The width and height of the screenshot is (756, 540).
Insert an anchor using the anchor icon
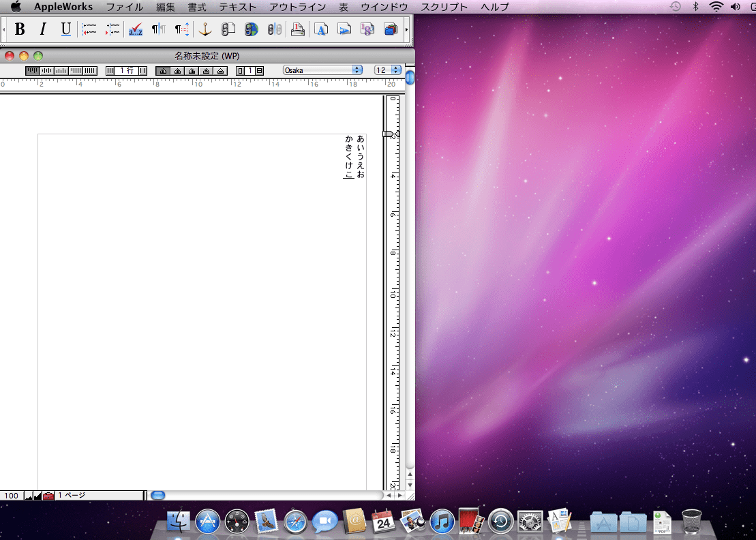(205, 29)
